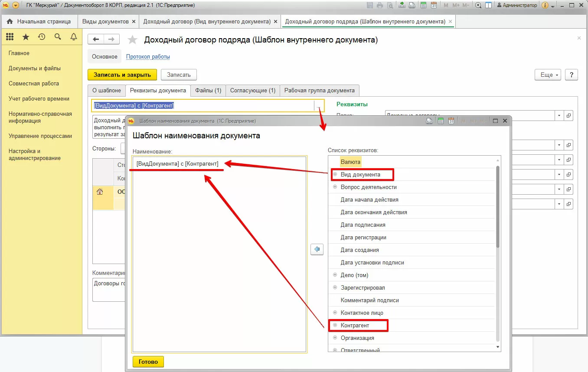Open Совместная работа section
The height and width of the screenshot is (372, 588).
pyautogui.click(x=34, y=83)
